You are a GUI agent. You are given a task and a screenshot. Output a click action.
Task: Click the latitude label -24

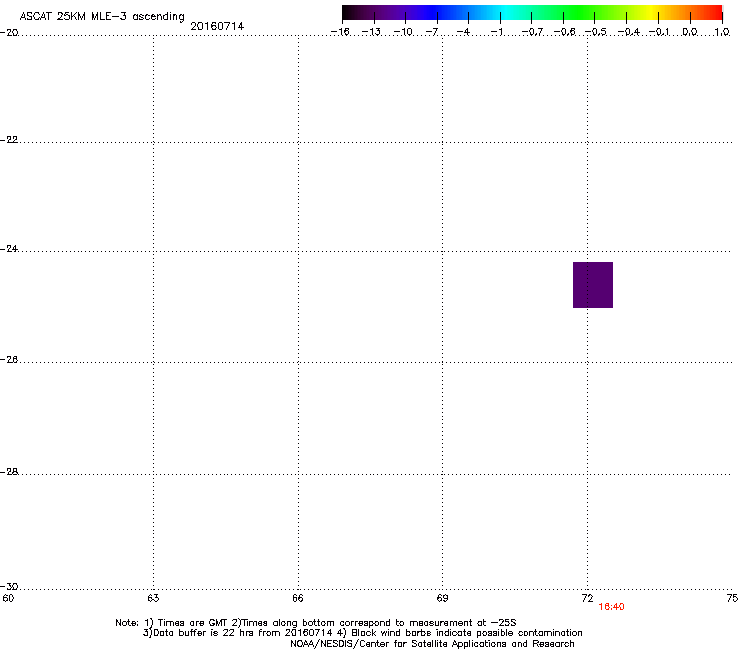click(x=9, y=249)
